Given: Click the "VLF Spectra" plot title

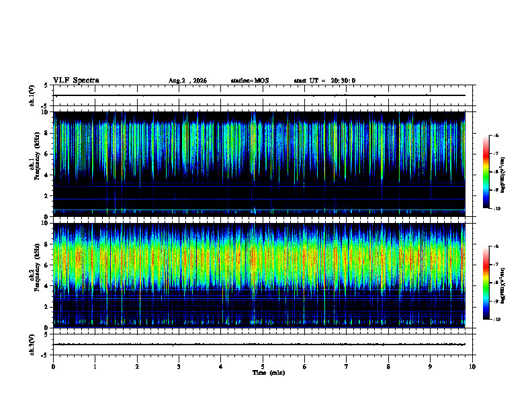Looking at the screenshot, I should click(76, 81).
